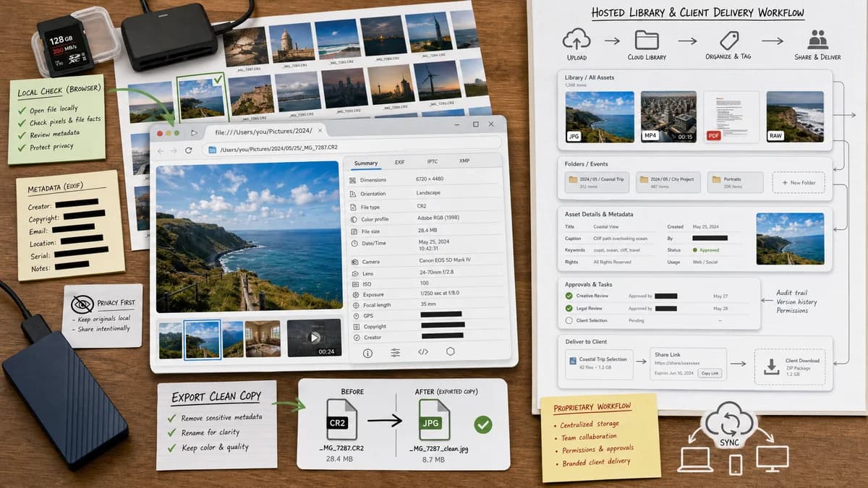Click the clock icon beside Date/Time
The width and height of the screenshot is (868, 488).
point(353,244)
